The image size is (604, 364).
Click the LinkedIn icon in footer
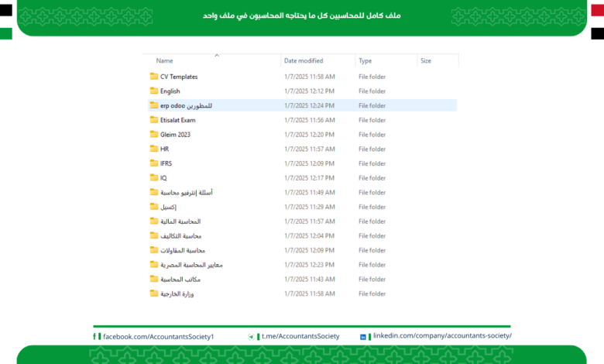point(363,337)
